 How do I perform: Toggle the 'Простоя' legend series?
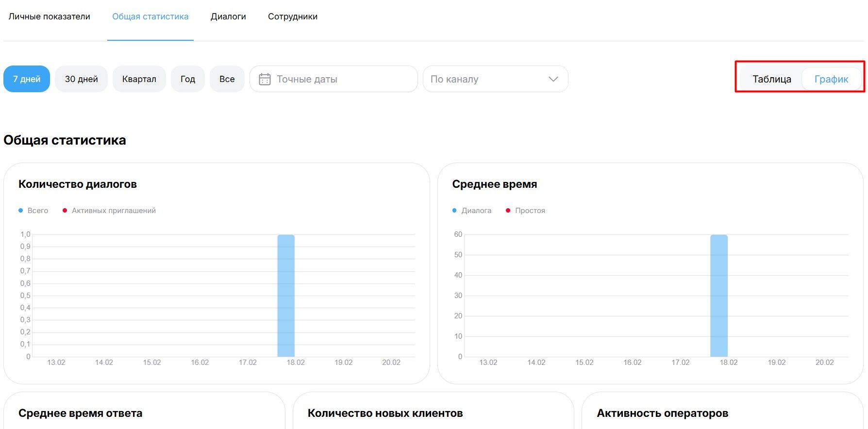pyautogui.click(x=525, y=211)
